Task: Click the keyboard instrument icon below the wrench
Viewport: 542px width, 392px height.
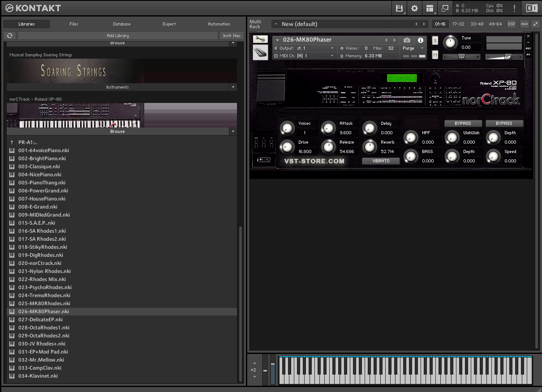Action: 260,52
